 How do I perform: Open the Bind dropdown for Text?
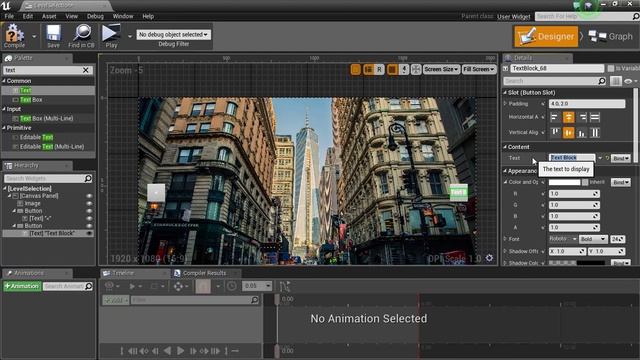(620, 158)
